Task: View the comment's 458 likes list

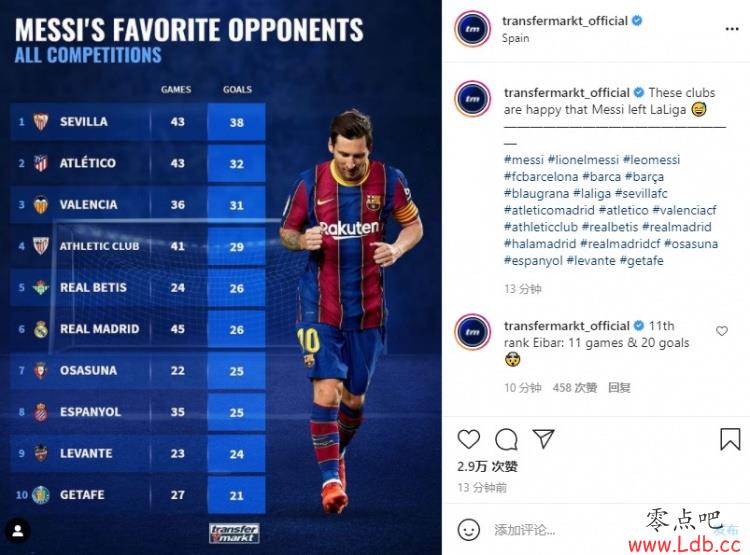Action: [x=574, y=388]
